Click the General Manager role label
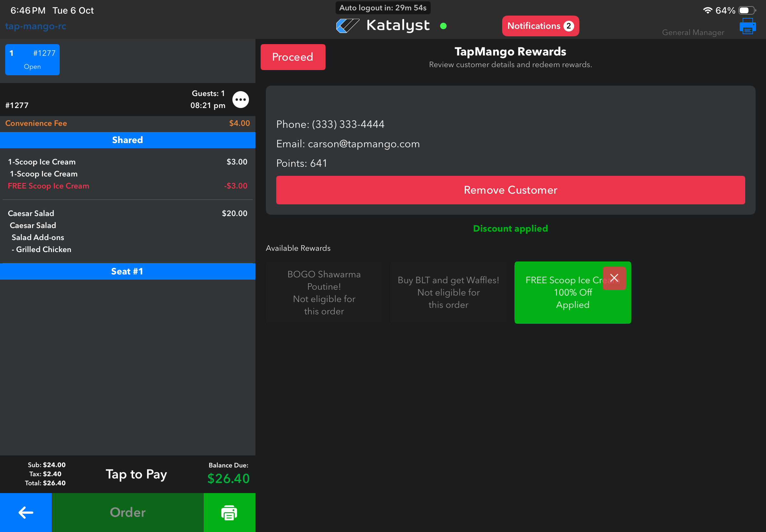The height and width of the screenshot is (532, 766). coord(693,32)
